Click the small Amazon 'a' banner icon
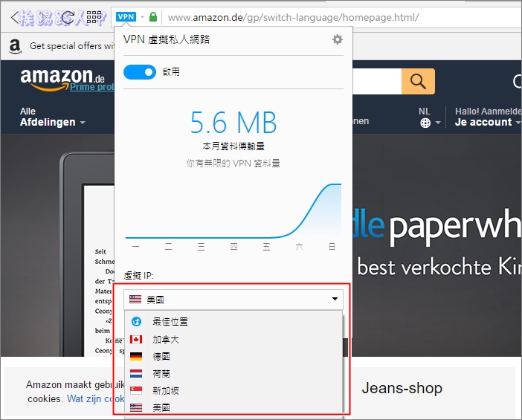 click(x=15, y=46)
